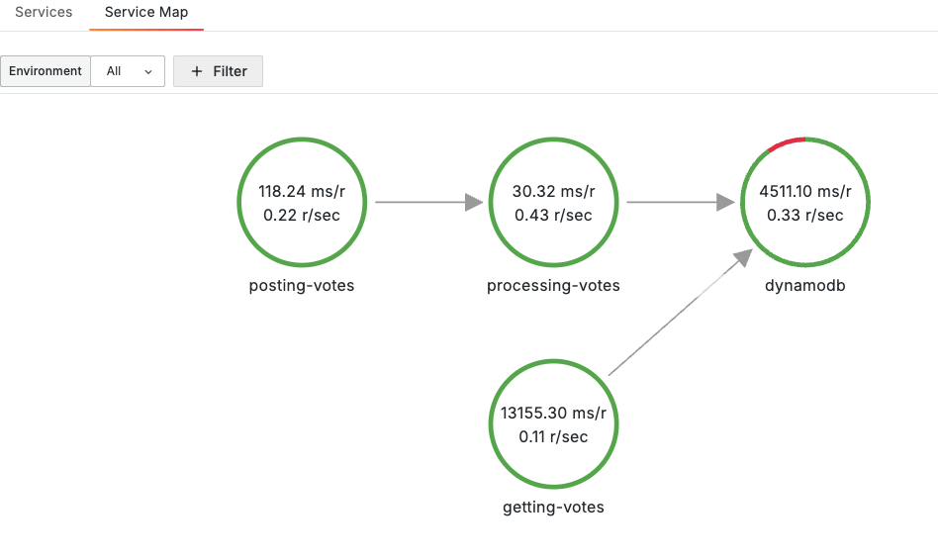The height and width of the screenshot is (560, 938).
Task: Click the dynamodb label under the node
Action: (804, 286)
